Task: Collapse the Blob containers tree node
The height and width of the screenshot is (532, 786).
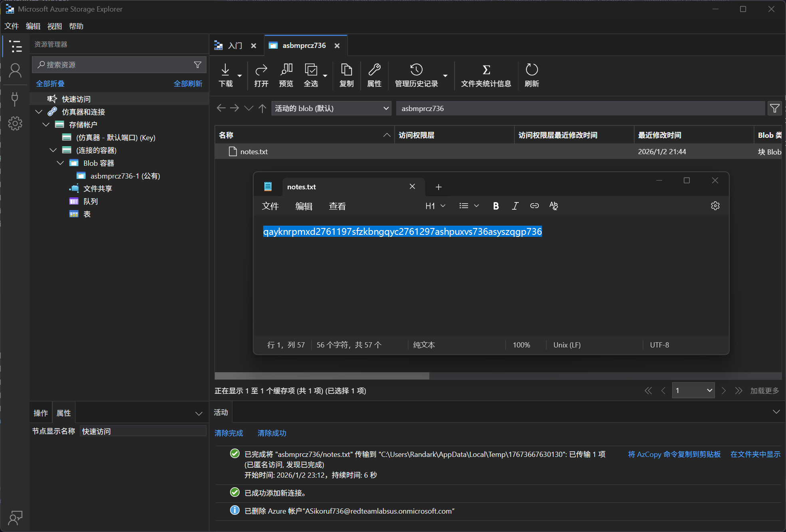Action: pos(60,163)
